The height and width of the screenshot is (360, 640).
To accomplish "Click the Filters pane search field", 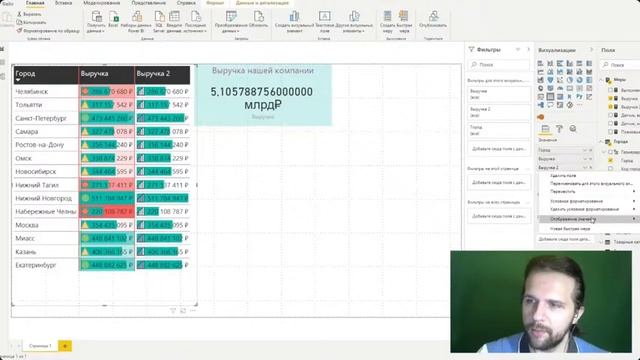I will [x=499, y=64].
